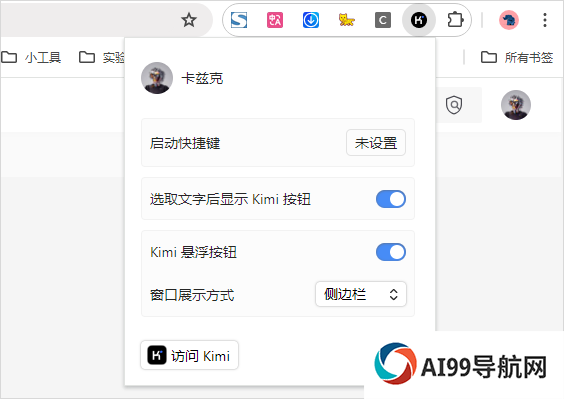The height and width of the screenshot is (399, 564).
Task: Open the pink translate extension icon
Action: 275,20
